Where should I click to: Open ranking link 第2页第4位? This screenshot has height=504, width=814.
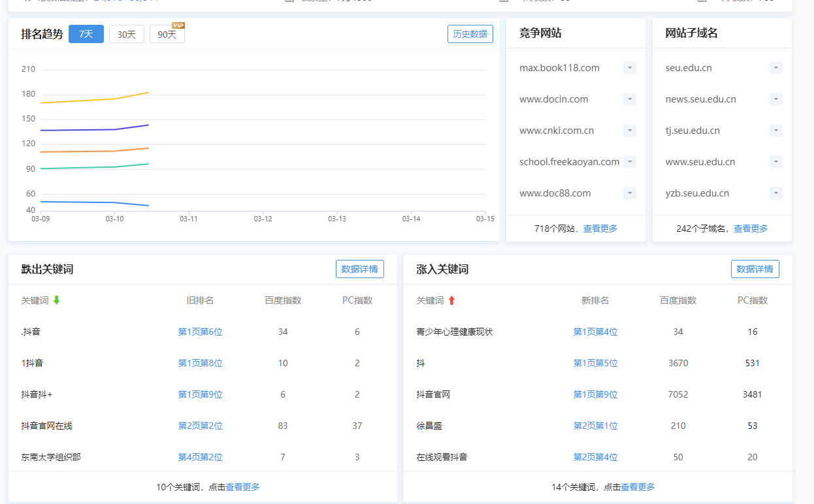(x=596, y=457)
